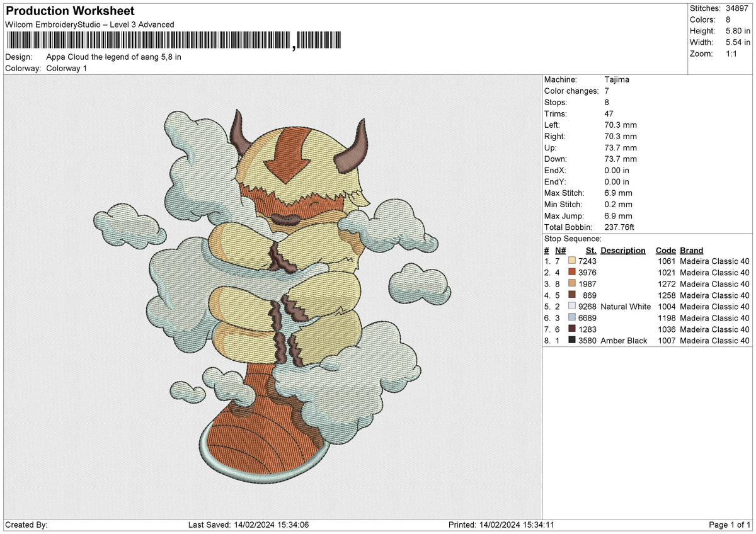The image size is (756, 534).
Task: Click the Page 1 of 1 label
Action: [731, 524]
